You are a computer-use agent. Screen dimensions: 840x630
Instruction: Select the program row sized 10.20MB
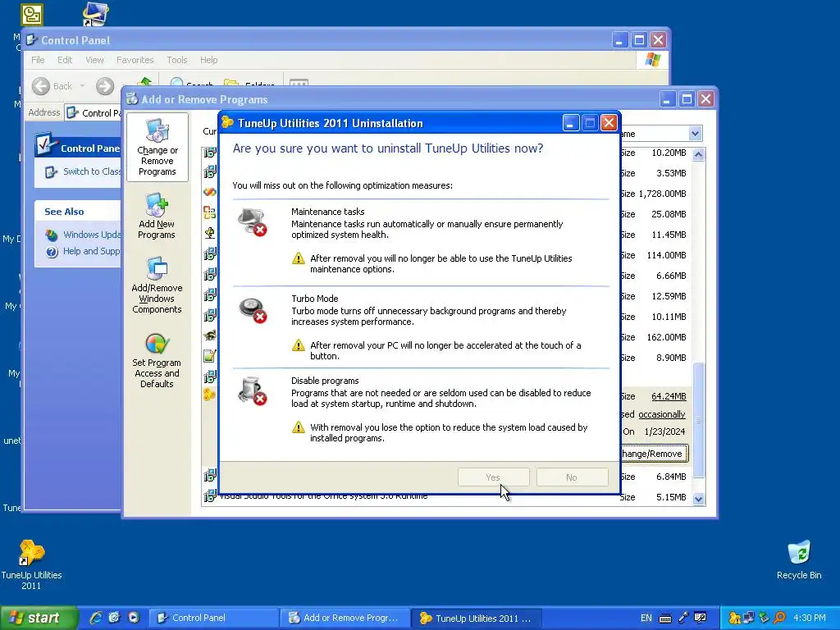point(447,153)
